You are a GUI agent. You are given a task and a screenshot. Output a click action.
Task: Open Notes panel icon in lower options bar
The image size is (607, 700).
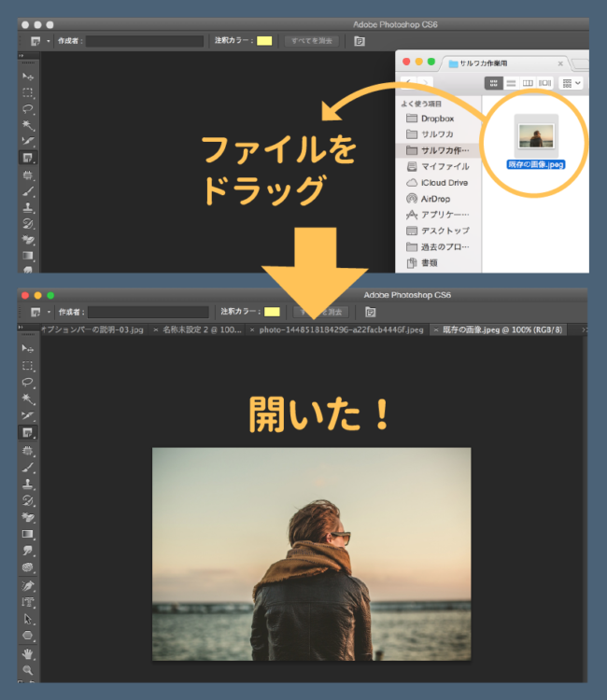pos(371,312)
